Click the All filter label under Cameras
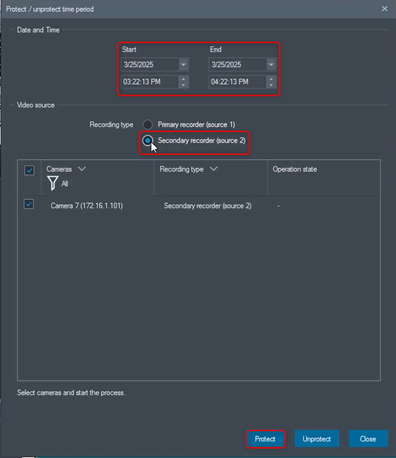This screenshot has height=458, width=396. 65,184
